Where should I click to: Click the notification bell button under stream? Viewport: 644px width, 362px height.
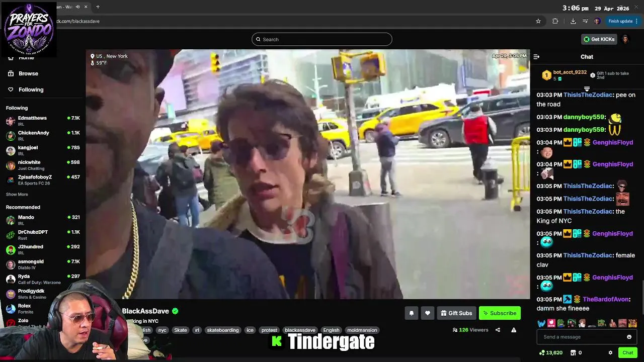pos(411,313)
